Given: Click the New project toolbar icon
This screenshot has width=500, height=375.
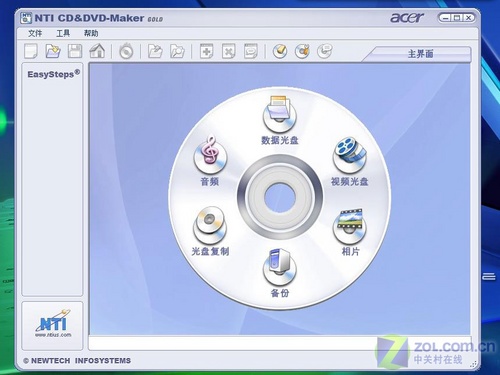Looking at the screenshot, I should (31, 52).
